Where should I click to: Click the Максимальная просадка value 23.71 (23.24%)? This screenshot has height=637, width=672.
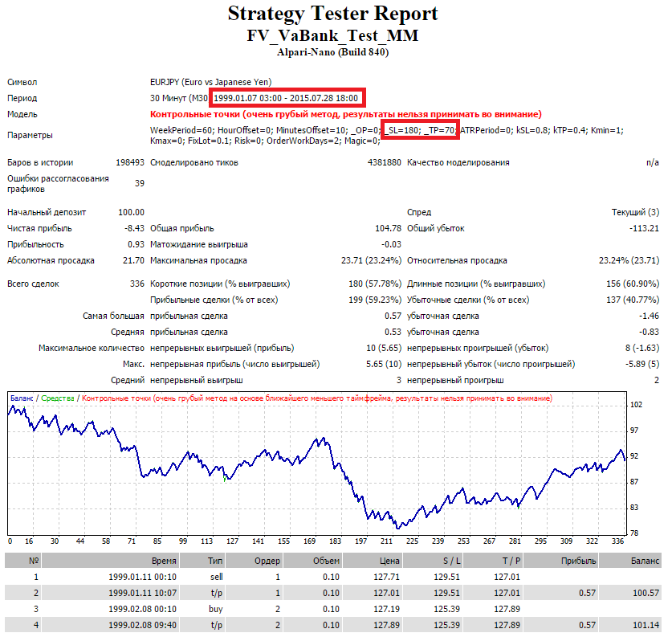click(x=371, y=260)
